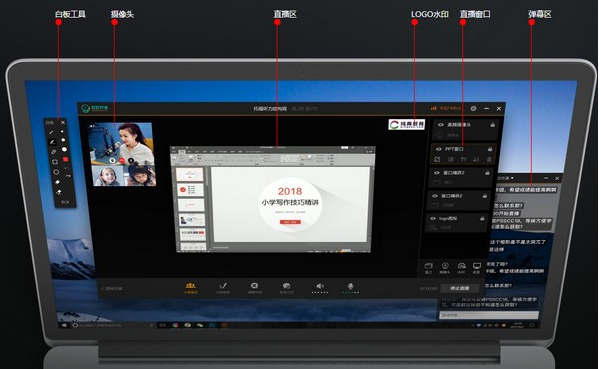The width and height of the screenshot is (601, 369).
Task: Expand the dropdown arrow in chat window header
Action: [512, 178]
